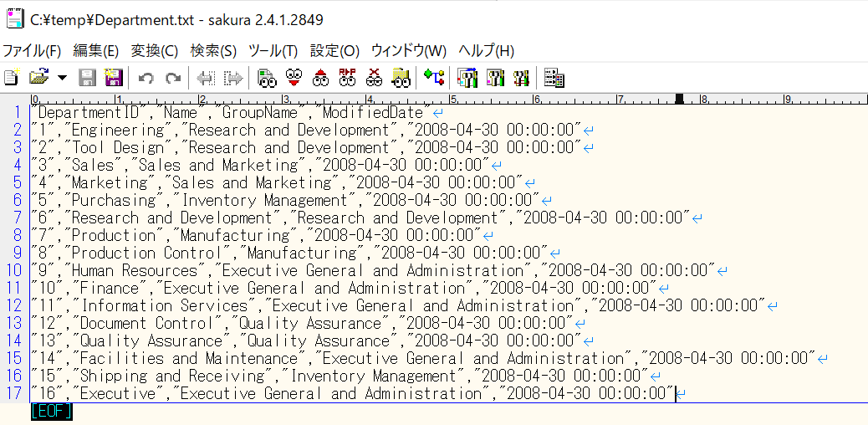Open the ウィンドウ(W) menu

(409, 51)
